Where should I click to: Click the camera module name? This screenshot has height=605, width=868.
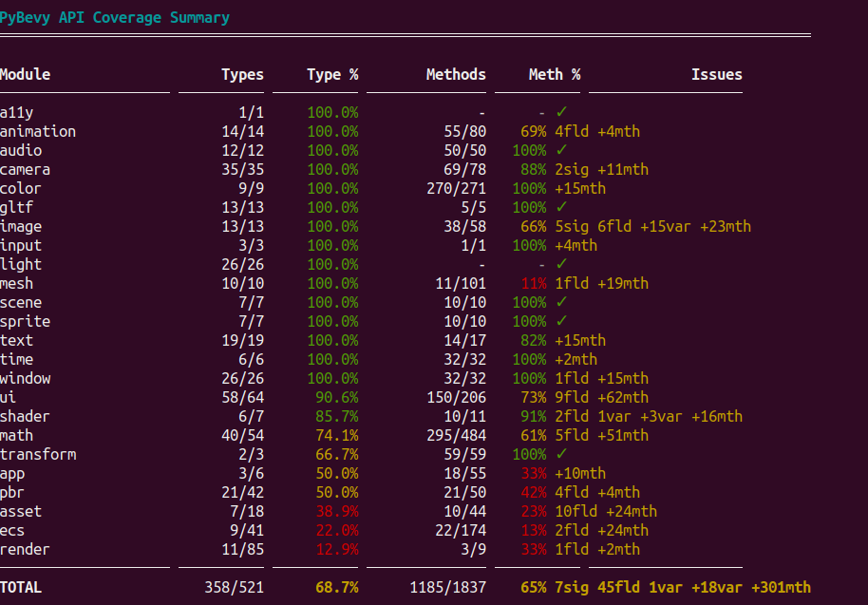(25, 170)
